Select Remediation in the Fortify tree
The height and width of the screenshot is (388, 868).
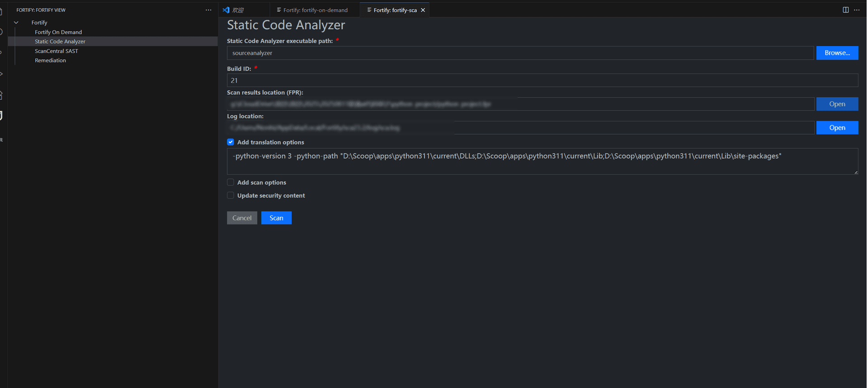click(x=50, y=60)
